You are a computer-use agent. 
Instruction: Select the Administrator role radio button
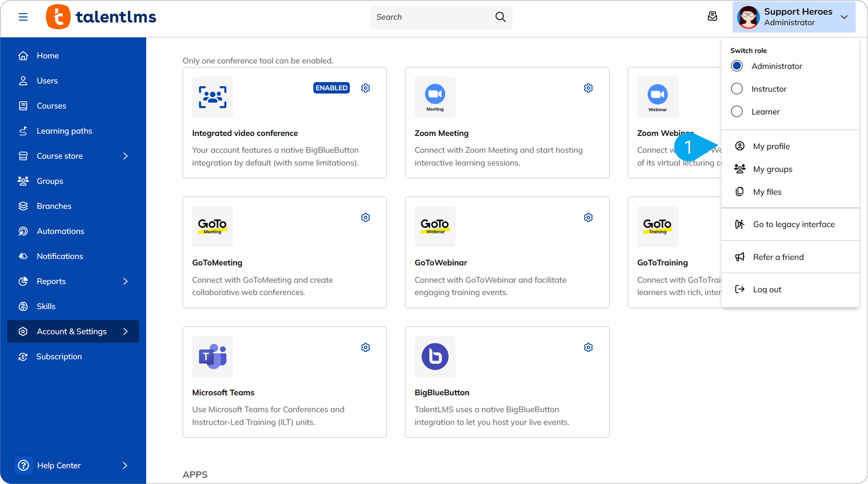pyautogui.click(x=737, y=66)
